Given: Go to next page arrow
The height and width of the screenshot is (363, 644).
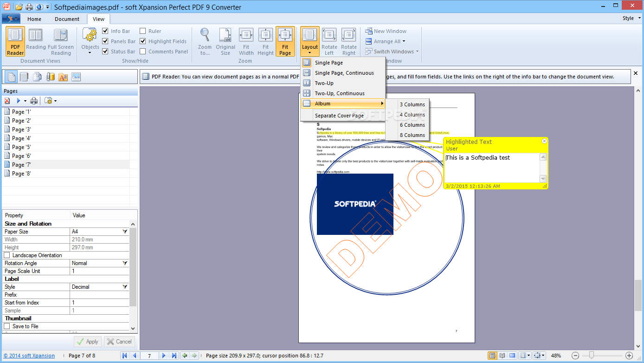Looking at the screenshot, I should 164,356.
